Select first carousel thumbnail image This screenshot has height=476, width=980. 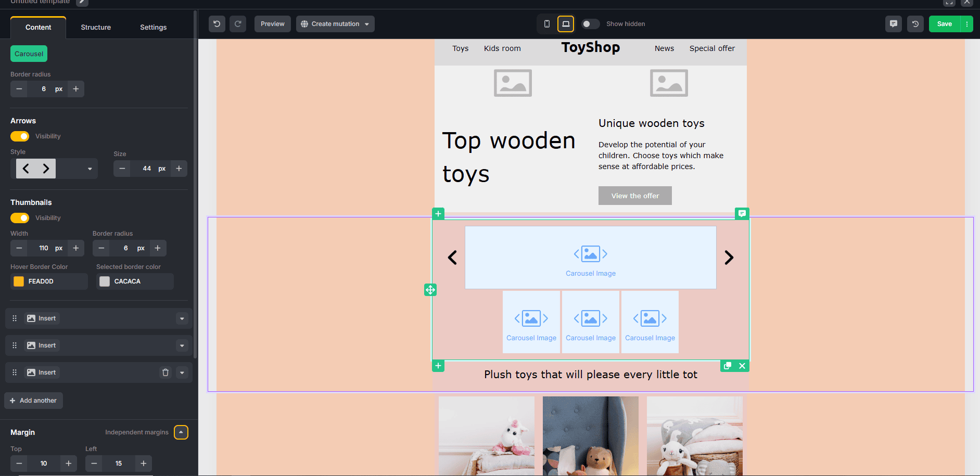tap(531, 322)
